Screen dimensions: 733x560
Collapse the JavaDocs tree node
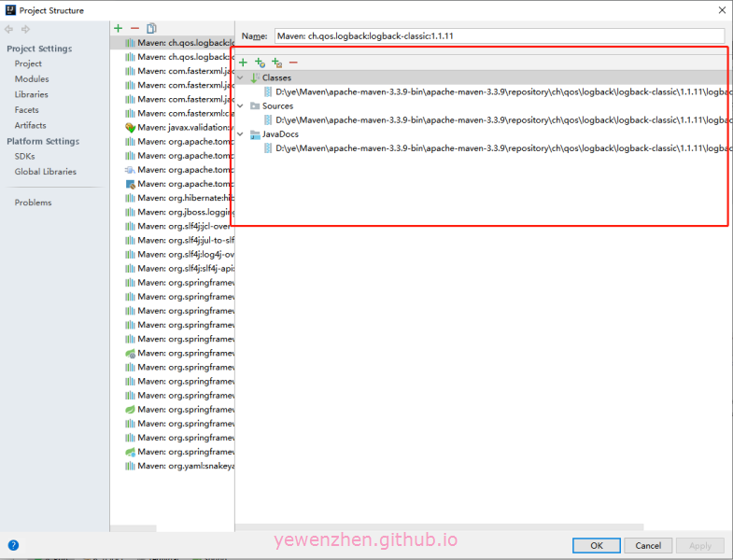241,134
